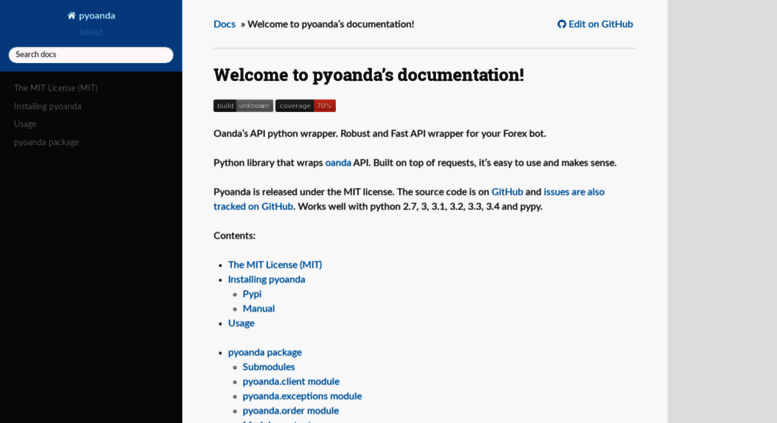Open the GitHub source code link
The image size is (777, 423).
coord(507,192)
